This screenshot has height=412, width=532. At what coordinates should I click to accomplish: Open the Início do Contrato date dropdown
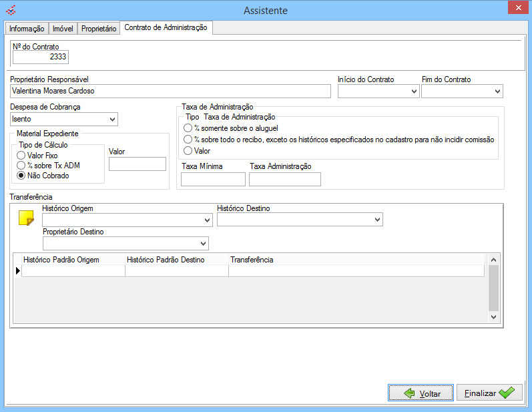[x=413, y=91]
